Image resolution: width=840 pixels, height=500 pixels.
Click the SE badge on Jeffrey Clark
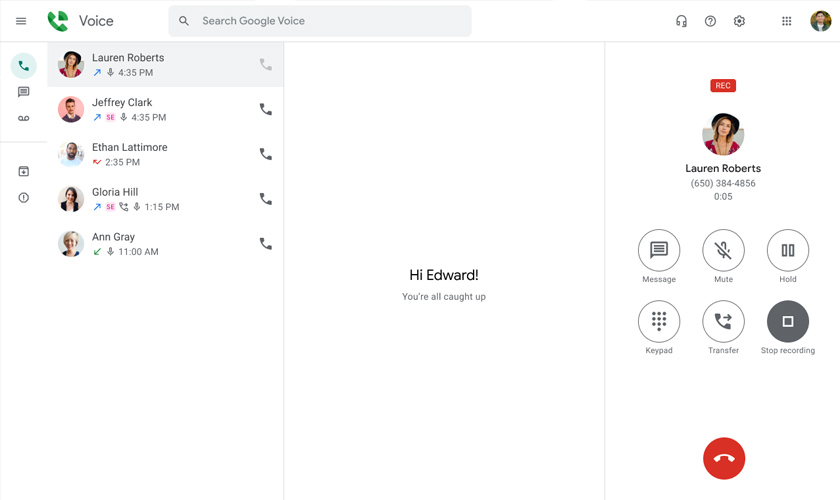tap(110, 117)
